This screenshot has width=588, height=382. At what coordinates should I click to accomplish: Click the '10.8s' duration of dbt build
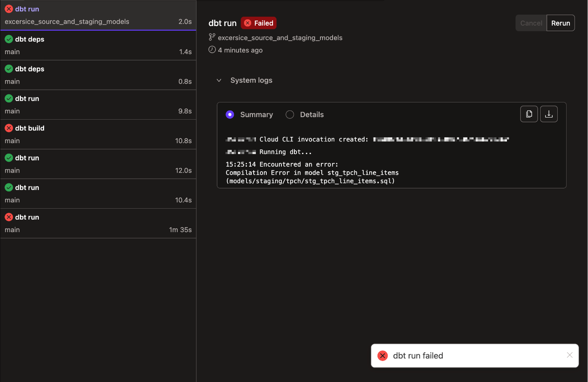[x=184, y=141]
